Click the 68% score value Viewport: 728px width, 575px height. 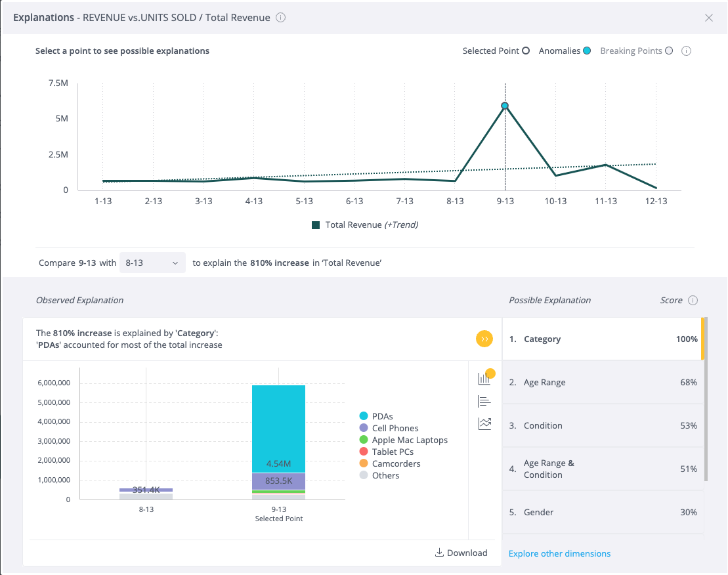tap(689, 383)
